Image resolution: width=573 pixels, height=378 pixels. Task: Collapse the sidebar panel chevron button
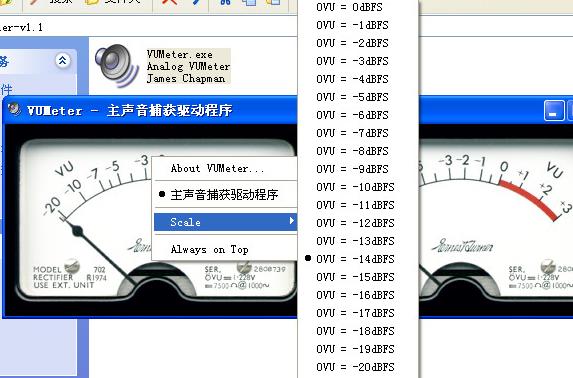click(x=62, y=60)
